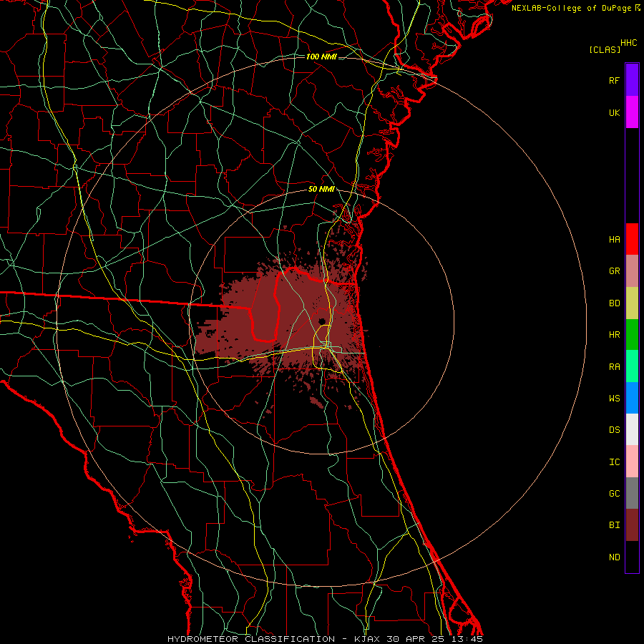Click the black radar site dot
644x644 pixels.
pos(322,321)
